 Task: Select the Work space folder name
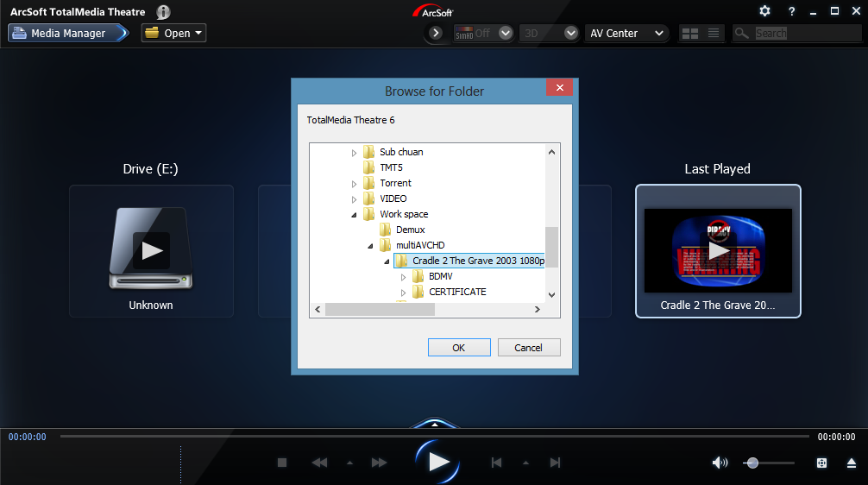[404, 214]
